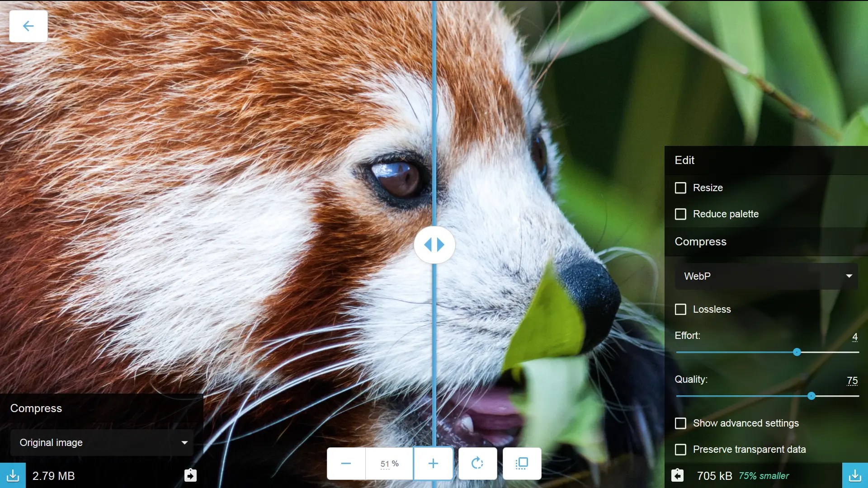Download the original image on the left
Viewport: 868px width, 488px height.
click(13, 475)
